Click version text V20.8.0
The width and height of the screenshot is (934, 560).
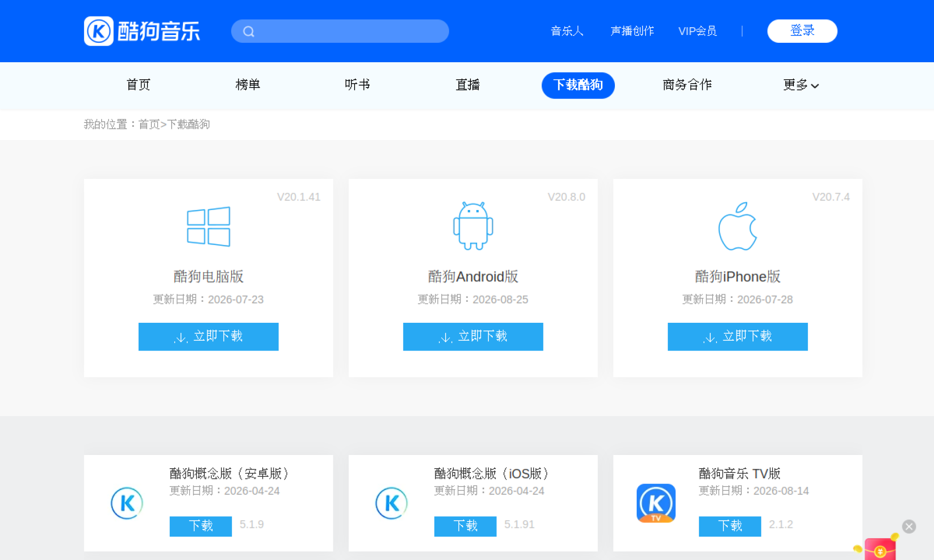coord(566,197)
